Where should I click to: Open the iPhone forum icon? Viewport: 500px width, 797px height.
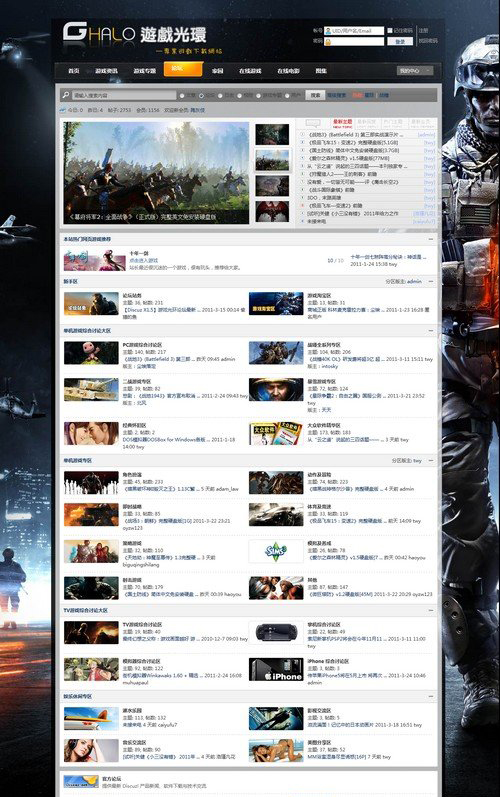pyautogui.click(x=276, y=670)
